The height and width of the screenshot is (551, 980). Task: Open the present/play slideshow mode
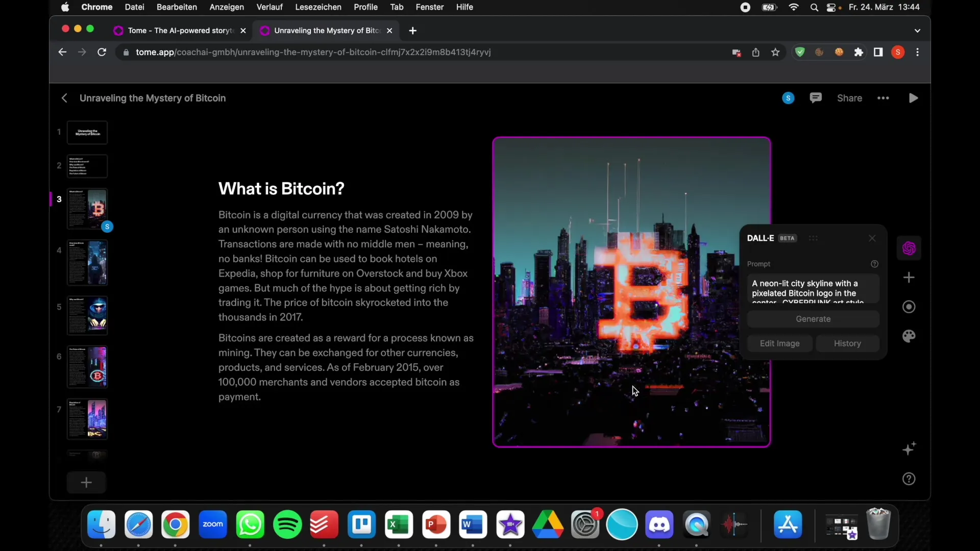coord(913,97)
